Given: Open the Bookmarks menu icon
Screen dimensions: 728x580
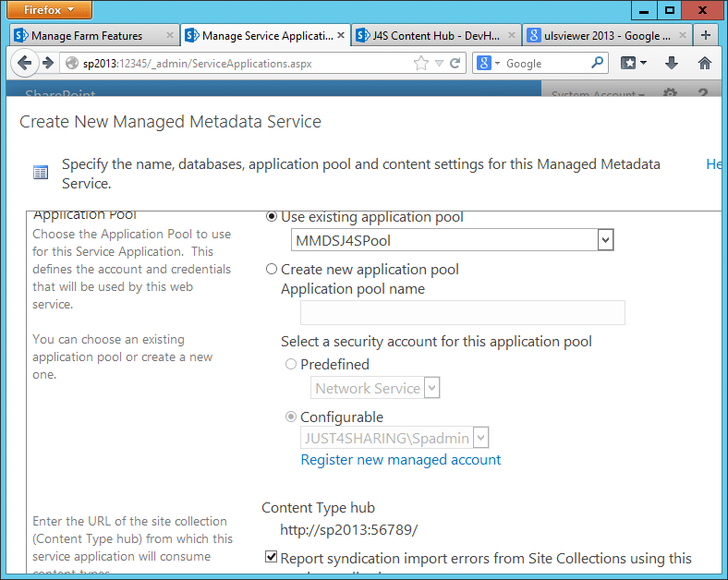Looking at the screenshot, I should (633, 63).
